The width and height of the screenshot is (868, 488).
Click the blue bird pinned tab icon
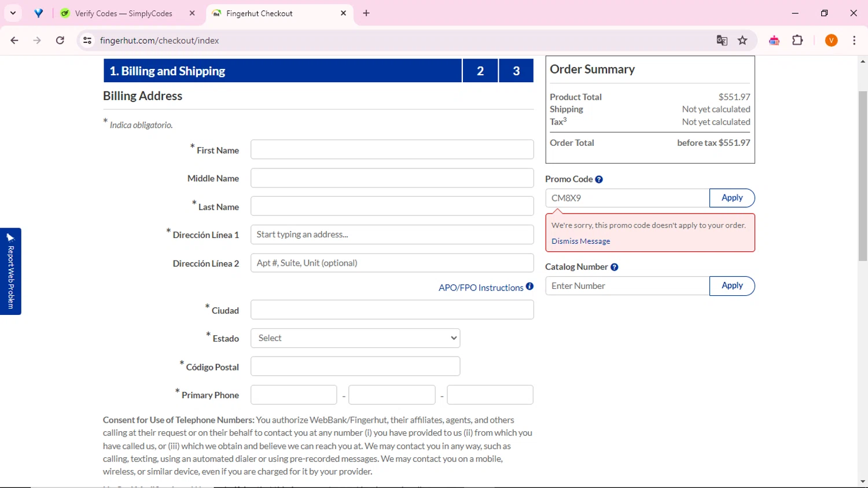(x=39, y=13)
